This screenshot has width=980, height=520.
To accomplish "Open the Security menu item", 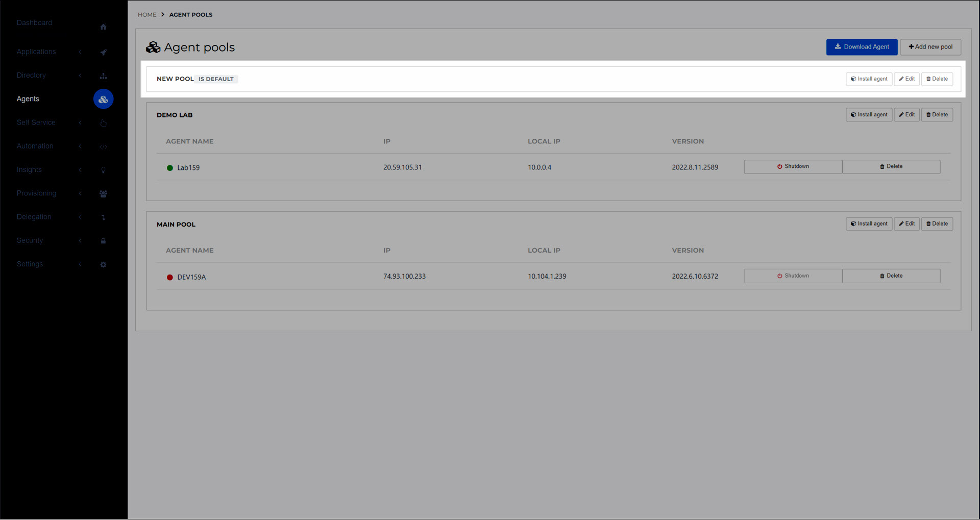I will pos(30,240).
